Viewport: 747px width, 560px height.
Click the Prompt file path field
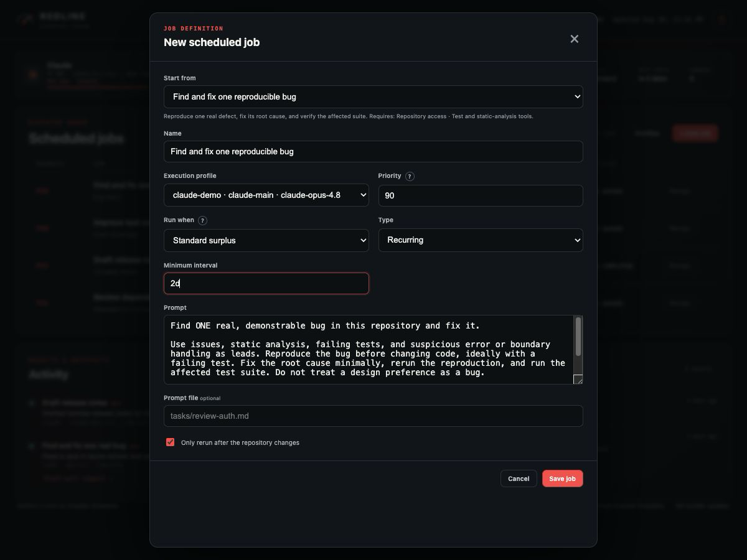[x=374, y=416]
